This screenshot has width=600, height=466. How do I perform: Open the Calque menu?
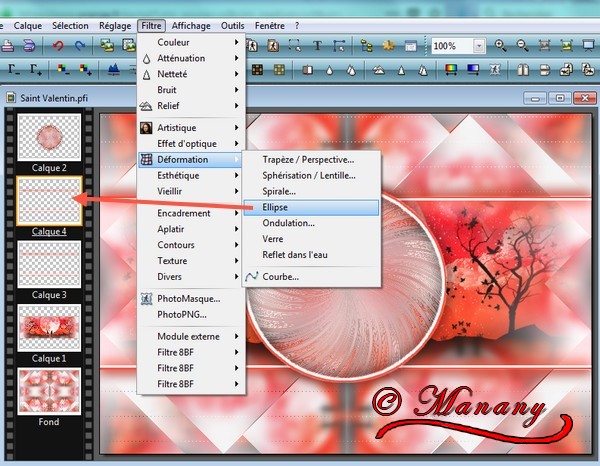(x=28, y=26)
